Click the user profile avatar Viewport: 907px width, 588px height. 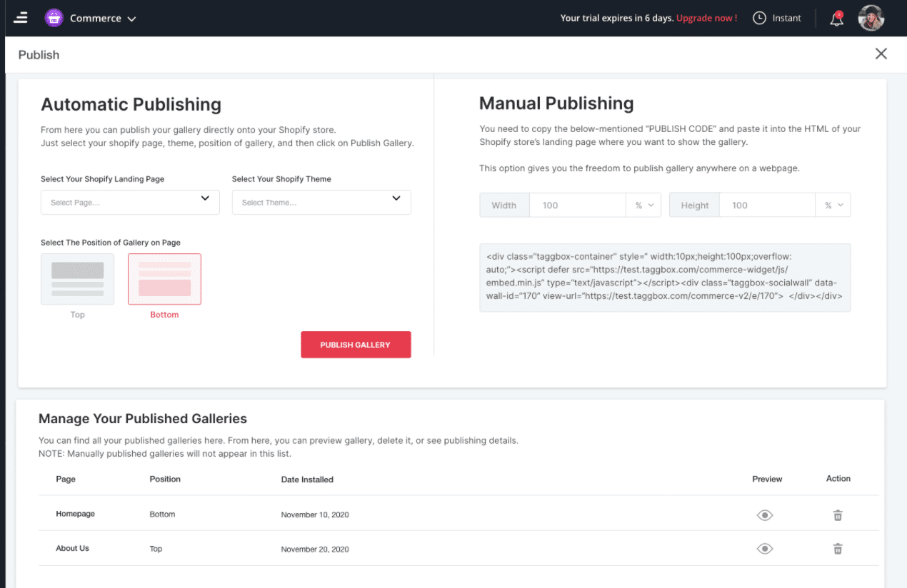(x=871, y=18)
